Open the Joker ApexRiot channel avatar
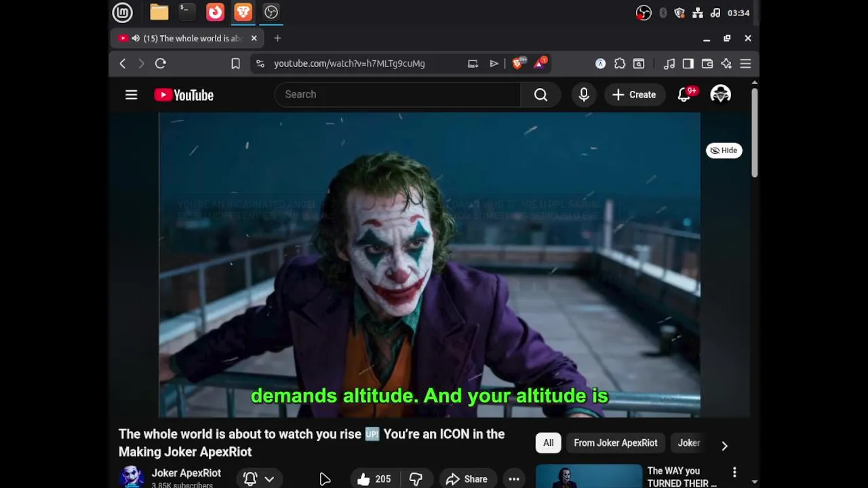Screen dimensions: 868x488 click(132, 477)
